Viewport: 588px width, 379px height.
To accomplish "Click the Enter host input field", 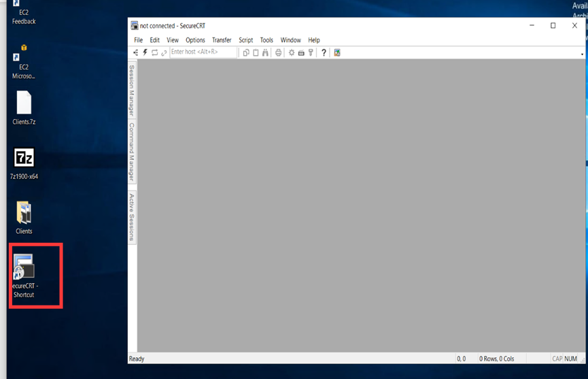I will [x=203, y=52].
